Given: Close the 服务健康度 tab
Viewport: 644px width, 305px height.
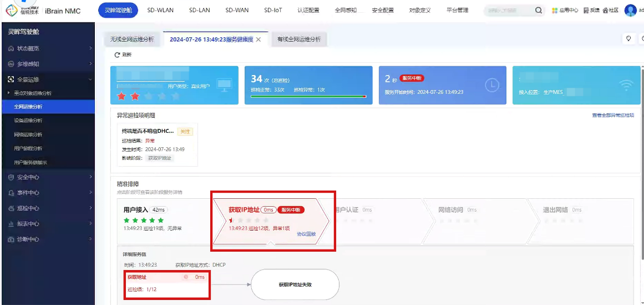Looking at the screenshot, I should [x=258, y=39].
